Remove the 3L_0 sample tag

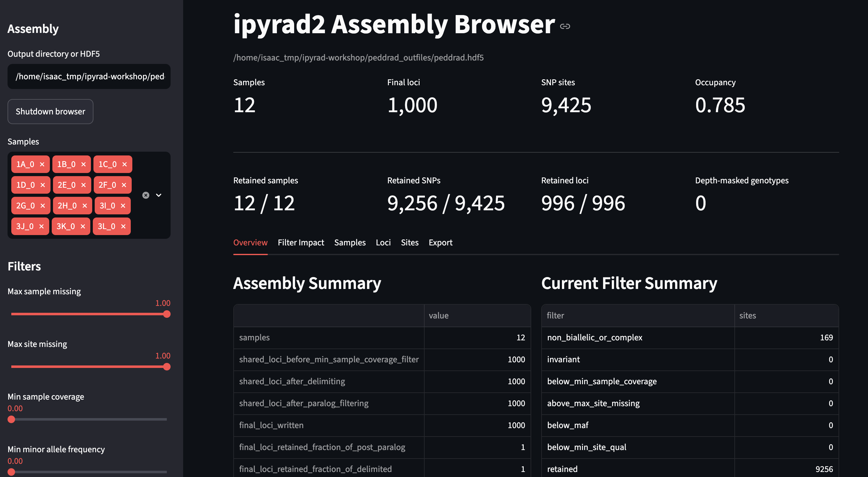pyautogui.click(x=123, y=226)
